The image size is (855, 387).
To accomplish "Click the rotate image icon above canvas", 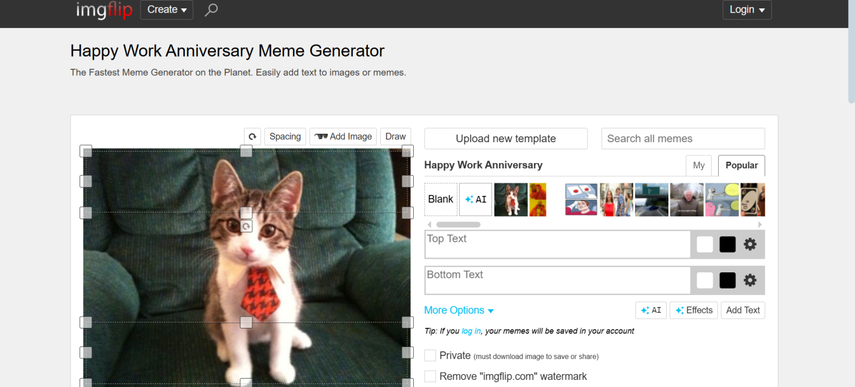I will point(252,137).
